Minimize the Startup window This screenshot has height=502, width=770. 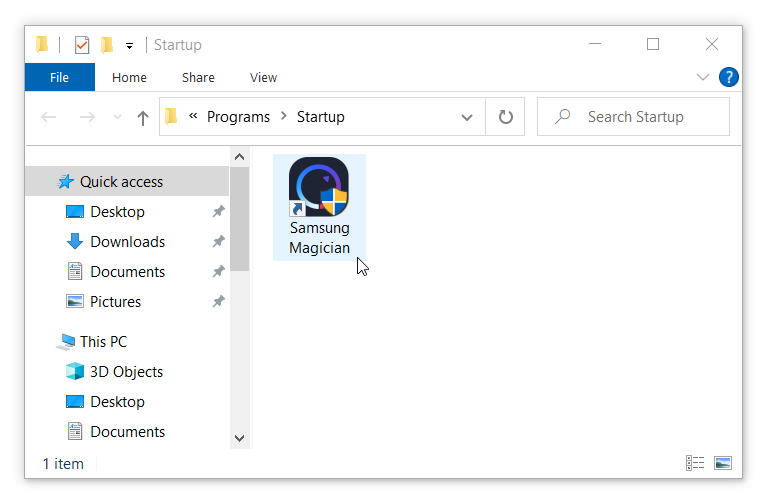[x=595, y=44]
